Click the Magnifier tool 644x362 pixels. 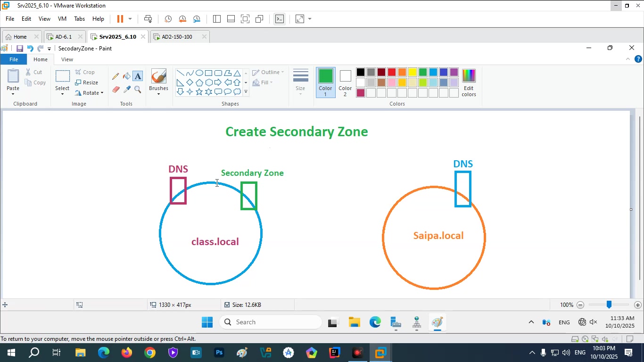pyautogui.click(x=138, y=89)
